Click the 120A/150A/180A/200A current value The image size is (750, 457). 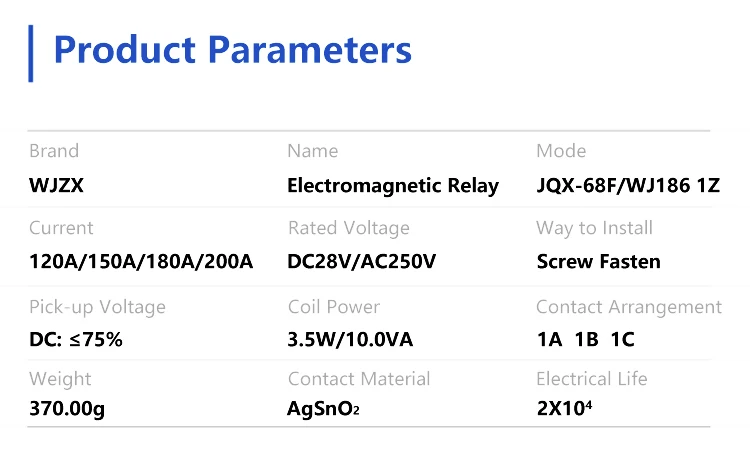141,263
